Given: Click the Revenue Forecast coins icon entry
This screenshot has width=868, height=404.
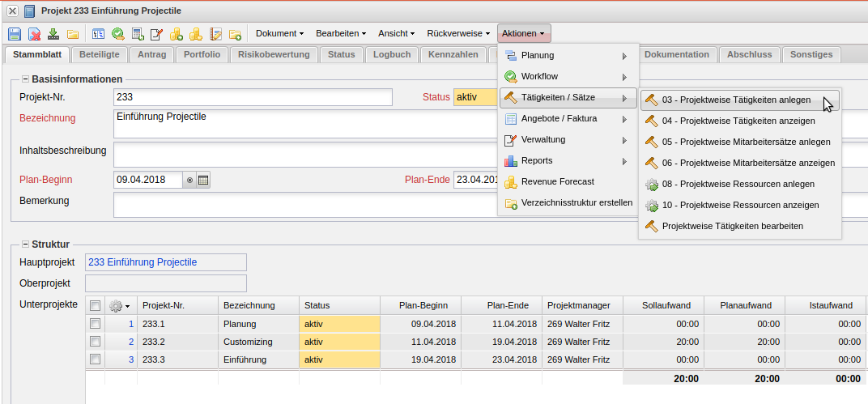Looking at the screenshot, I should coord(557,181).
